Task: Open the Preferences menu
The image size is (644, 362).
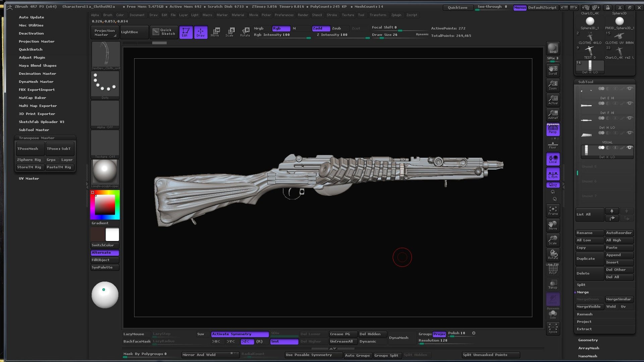Action: click(x=284, y=15)
